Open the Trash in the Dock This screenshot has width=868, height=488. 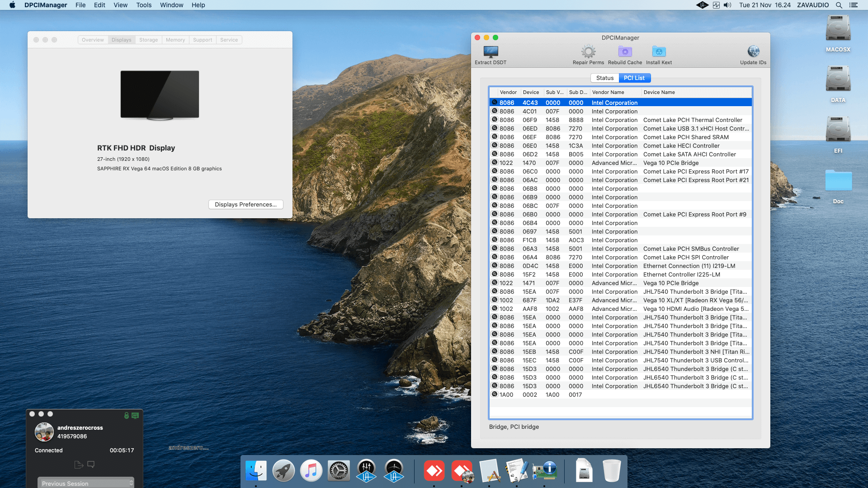pos(612,471)
